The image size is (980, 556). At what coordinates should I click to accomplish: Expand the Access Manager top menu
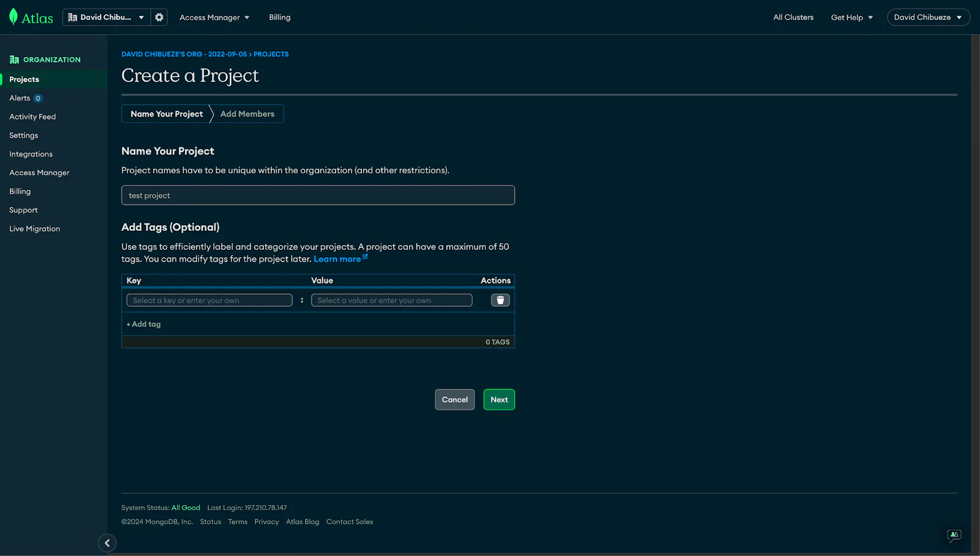[214, 17]
